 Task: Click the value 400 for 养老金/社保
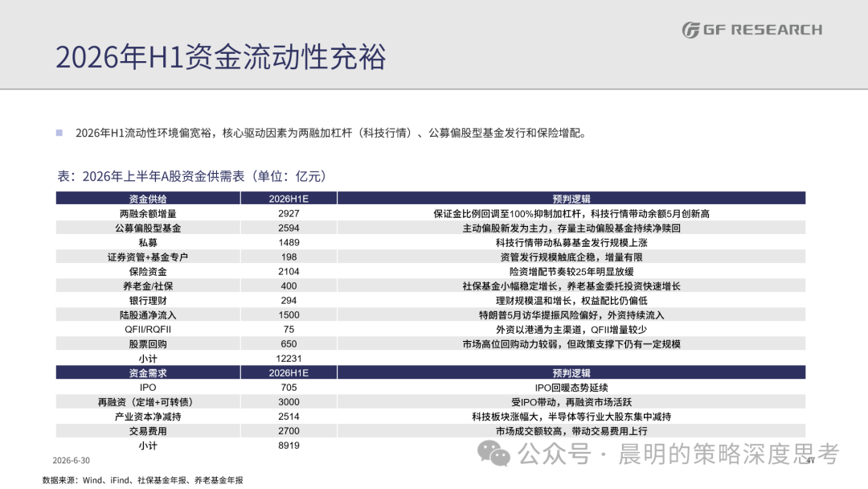289,286
